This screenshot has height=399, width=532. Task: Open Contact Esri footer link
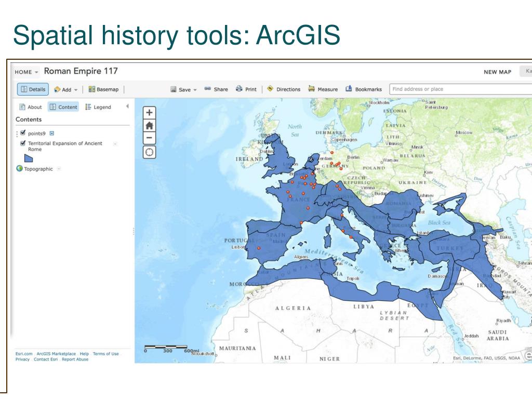(x=46, y=360)
